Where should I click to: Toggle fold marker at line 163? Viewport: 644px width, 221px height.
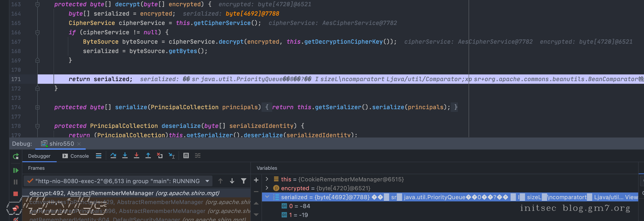click(x=37, y=4)
